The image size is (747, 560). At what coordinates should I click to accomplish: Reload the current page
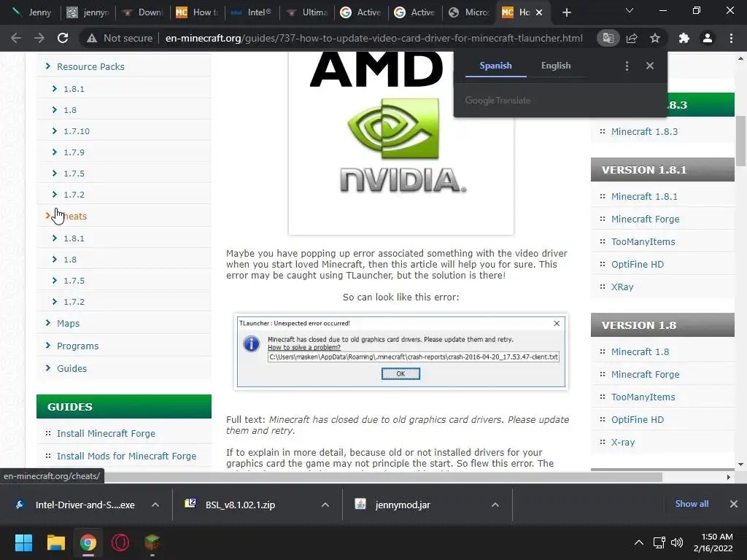pyautogui.click(x=63, y=38)
